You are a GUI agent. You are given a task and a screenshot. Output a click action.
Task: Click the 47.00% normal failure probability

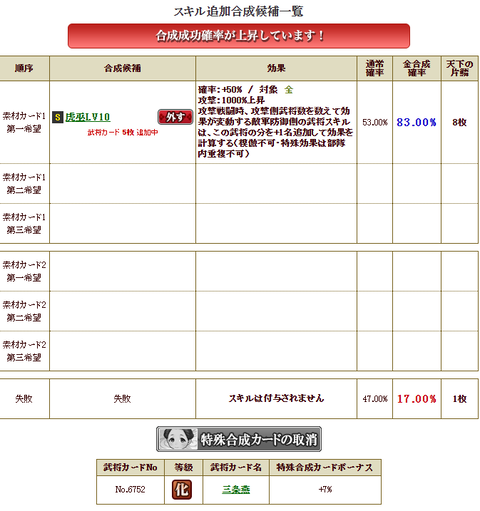point(375,399)
